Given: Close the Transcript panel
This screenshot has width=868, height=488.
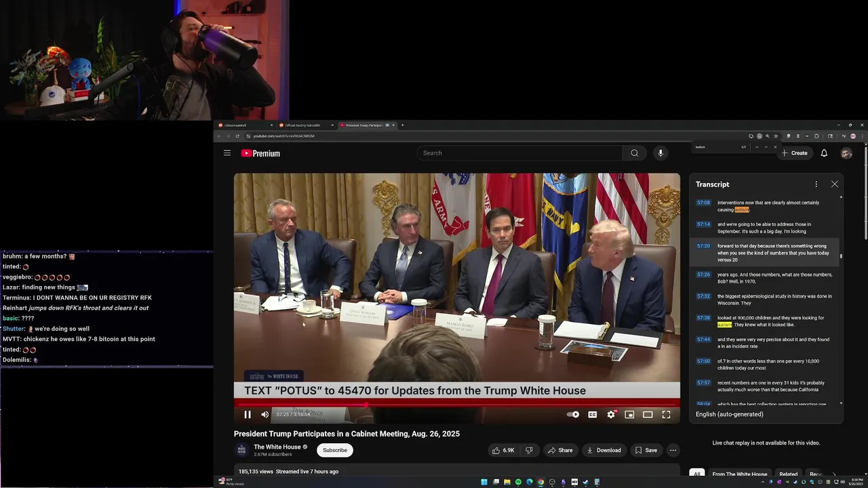Looking at the screenshot, I should (835, 184).
